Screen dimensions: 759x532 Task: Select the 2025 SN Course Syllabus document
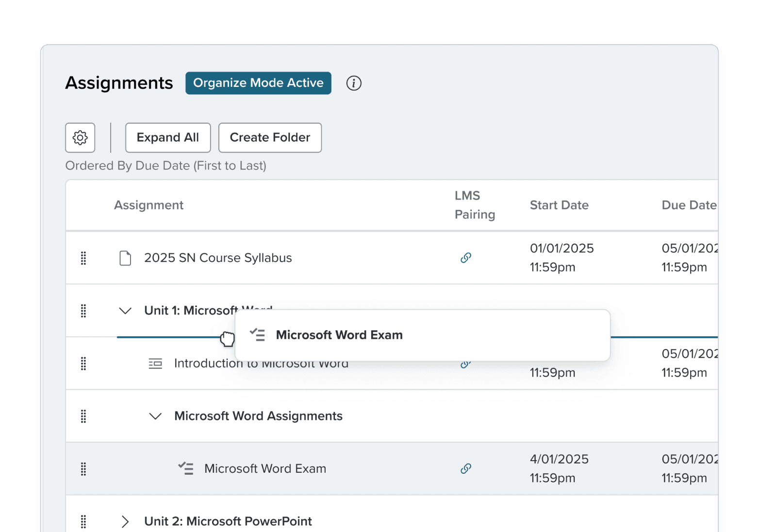[x=218, y=258]
